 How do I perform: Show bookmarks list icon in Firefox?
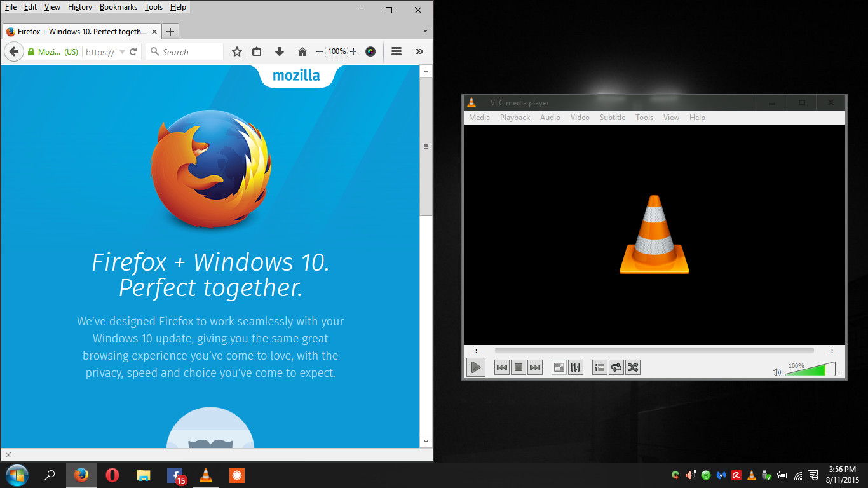[257, 52]
